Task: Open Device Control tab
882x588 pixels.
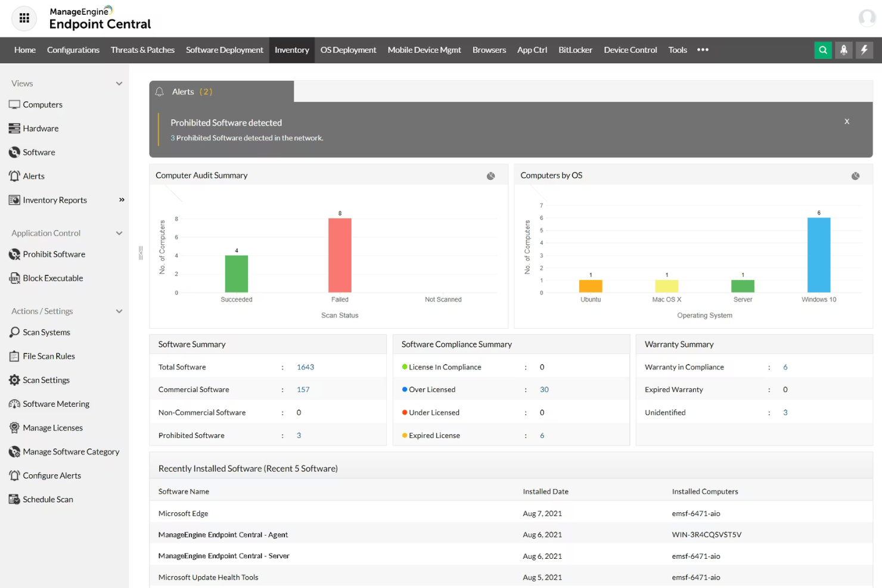Action: [631, 50]
